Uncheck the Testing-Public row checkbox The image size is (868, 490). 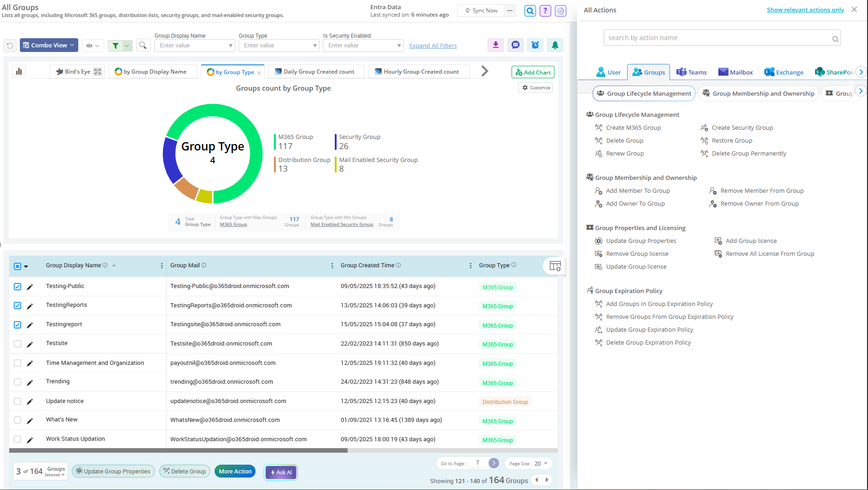[17, 287]
